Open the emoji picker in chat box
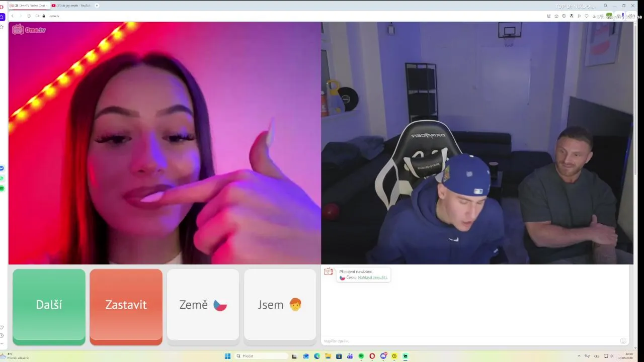 coord(623,341)
